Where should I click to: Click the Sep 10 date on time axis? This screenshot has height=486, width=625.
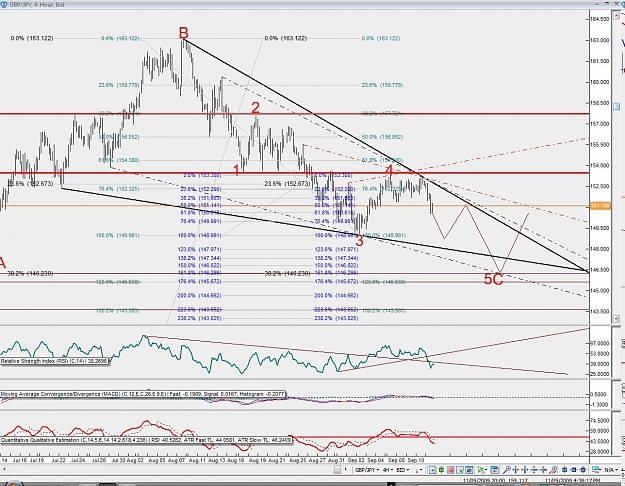[416, 460]
